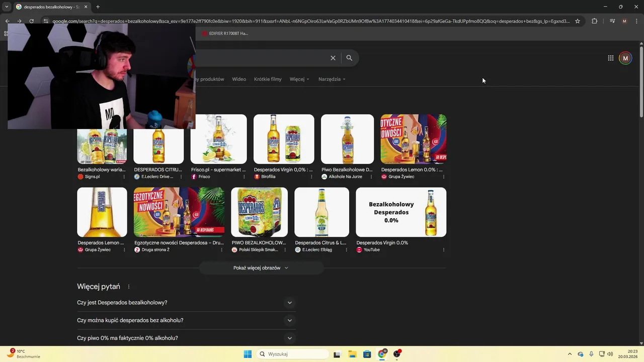Click the Desperados Lemon 0.0% Grupa Żywiec title
Image resolution: width=644 pixels, height=362 pixels.
click(412, 170)
